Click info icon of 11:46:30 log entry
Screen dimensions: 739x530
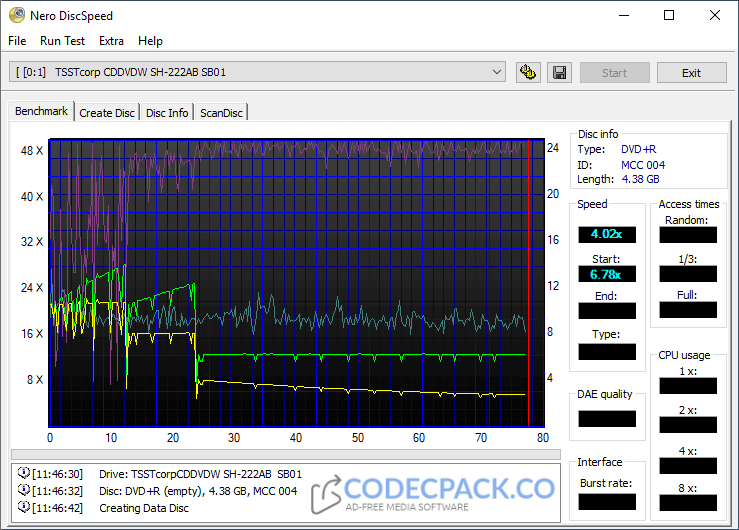pyautogui.click(x=24, y=473)
